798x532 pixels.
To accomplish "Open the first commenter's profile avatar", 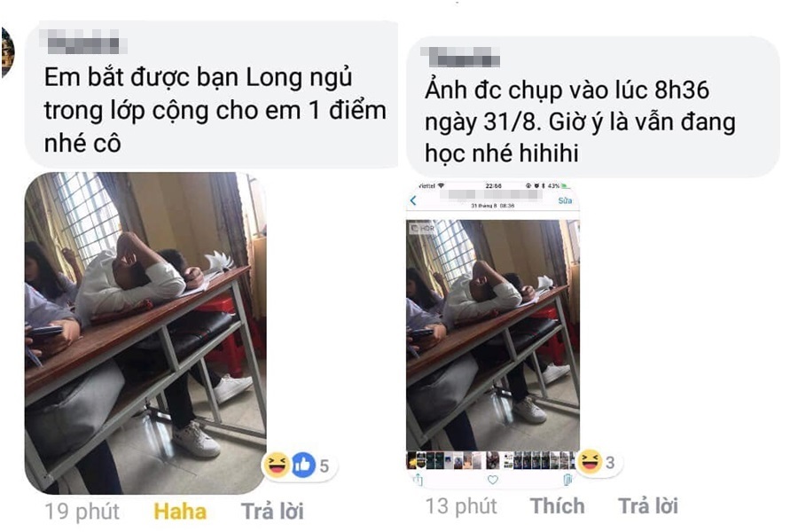I will [x=7, y=52].
